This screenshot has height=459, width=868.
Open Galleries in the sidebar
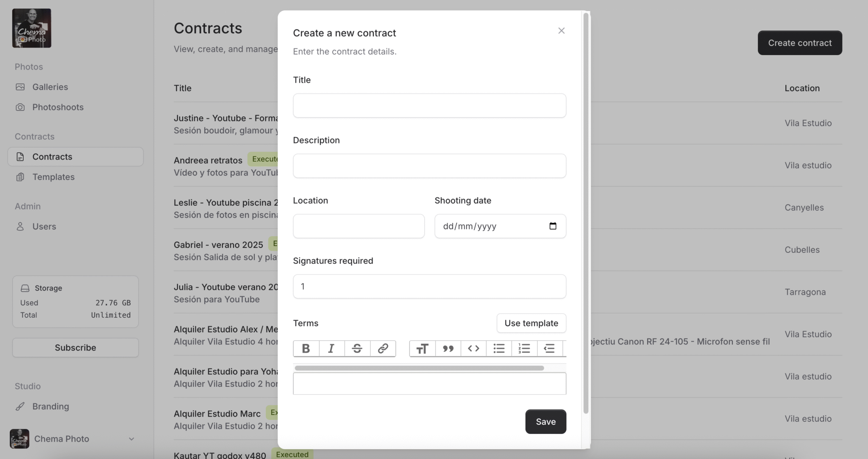coord(50,87)
